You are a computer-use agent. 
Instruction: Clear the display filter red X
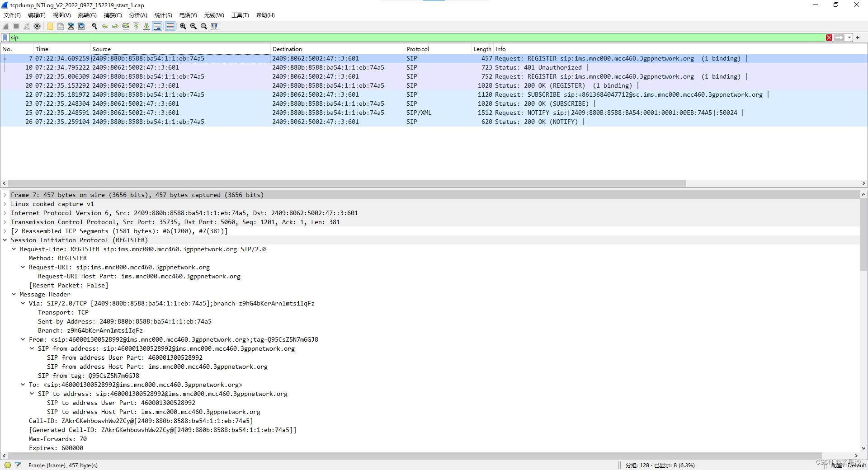tap(829, 38)
